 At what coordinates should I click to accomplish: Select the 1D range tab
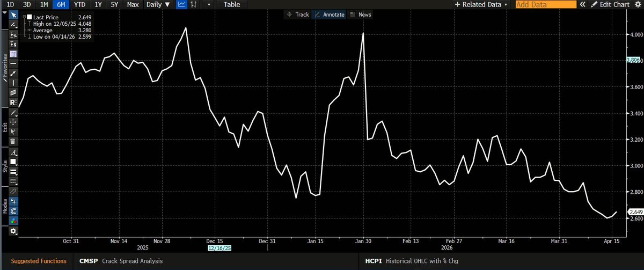coord(10,4)
